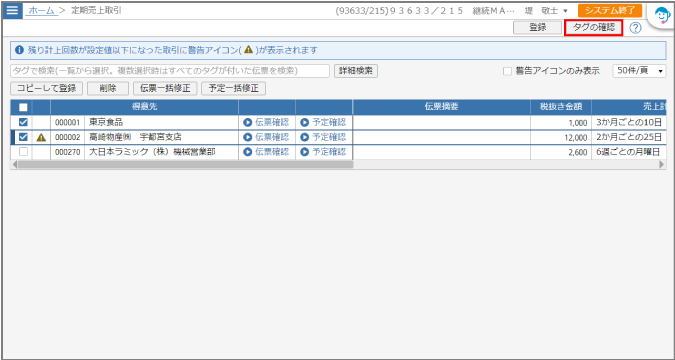Toggle the select-all header checkbox
This screenshot has width=675, height=360.
[23, 107]
